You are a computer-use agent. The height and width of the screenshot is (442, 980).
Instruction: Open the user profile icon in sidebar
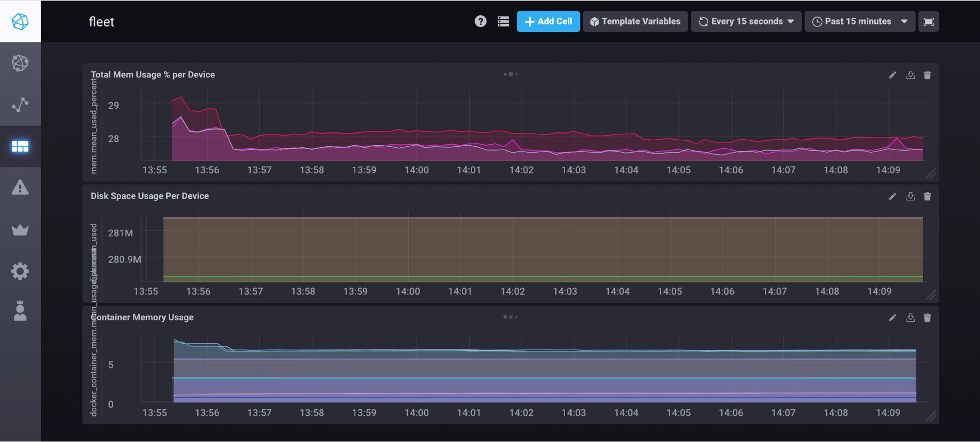(x=20, y=311)
